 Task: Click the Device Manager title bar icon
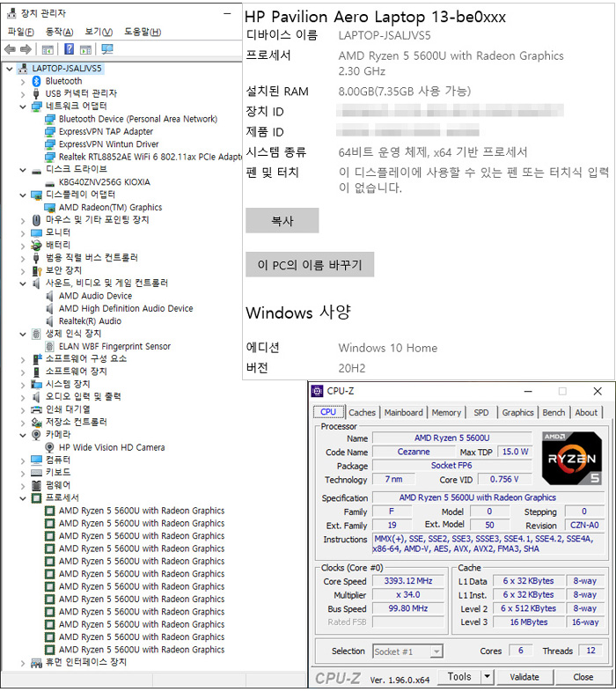[11, 14]
